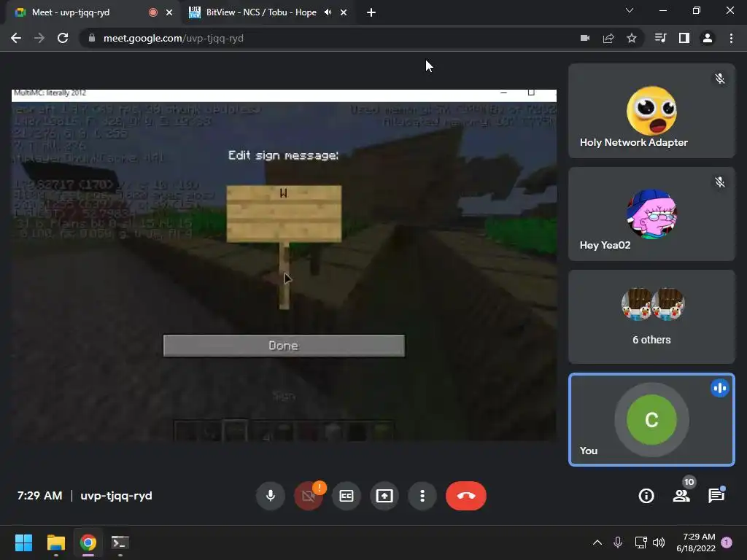
Task: Leave the call with red hangup button
Action: [466, 496]
